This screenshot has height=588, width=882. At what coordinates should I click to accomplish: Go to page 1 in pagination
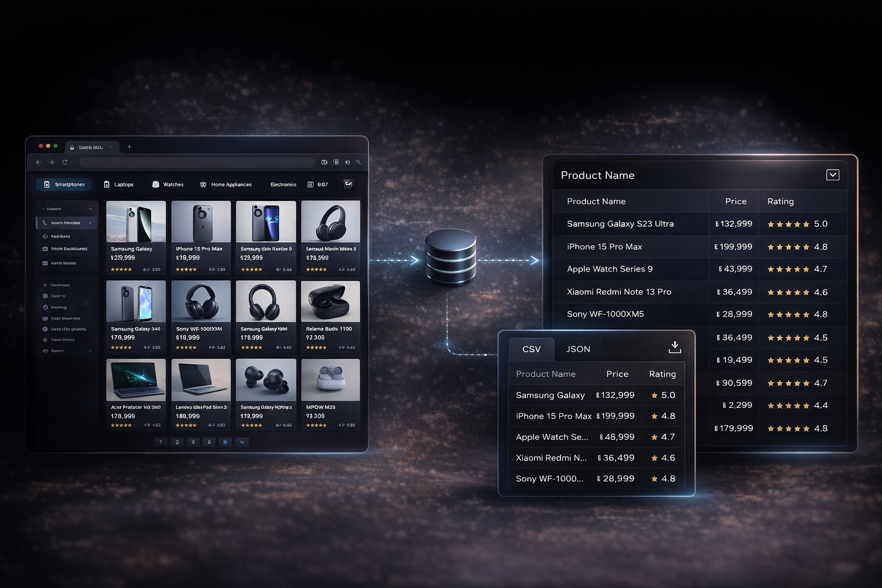tap(161, 442)
